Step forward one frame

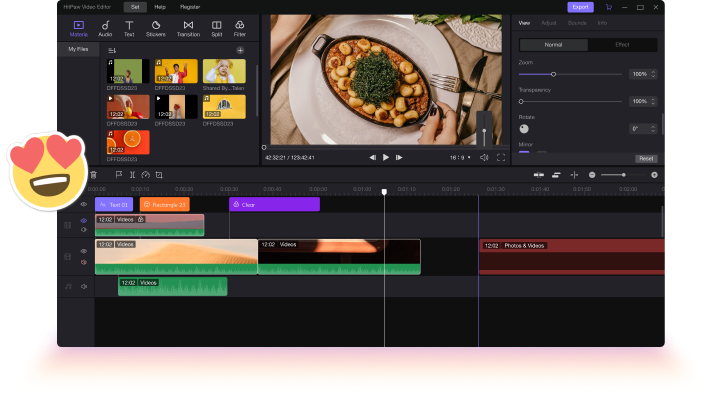[x=399, y=157]
